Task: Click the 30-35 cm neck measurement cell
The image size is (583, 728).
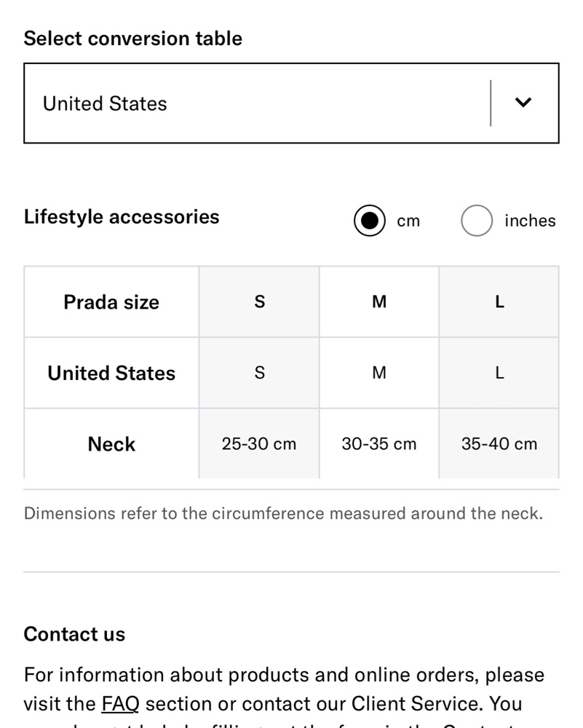Action: coord(379,444)
